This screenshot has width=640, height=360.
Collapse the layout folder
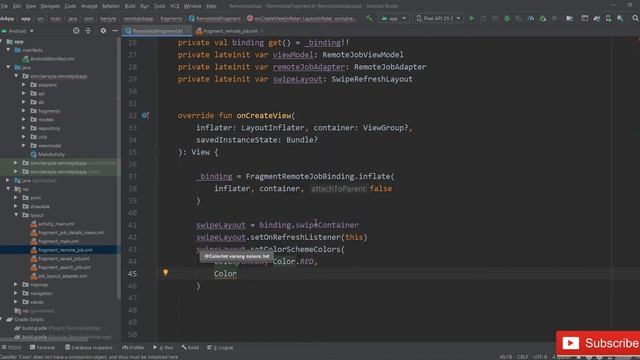pyautogui.click(x=16, y=215)
